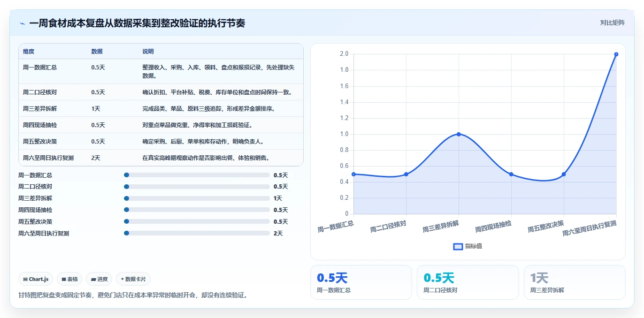Click the description starting with 确认折扣、平台补贴
The width and height of the screenshot is (644, 318).
click(x=217, y=92)
